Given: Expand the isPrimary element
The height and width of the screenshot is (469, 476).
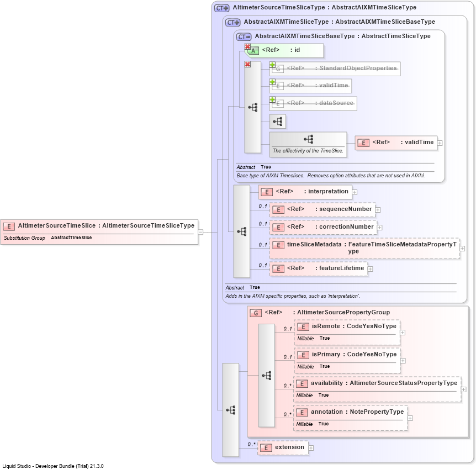Looking at the screenshot, I should point(403,361).
